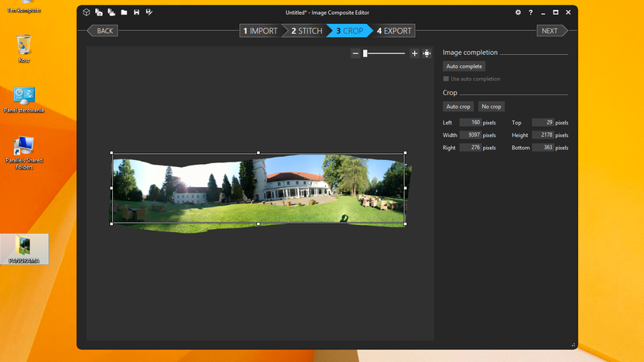
Task: Click the top-right crop corner handle
Action: click(406, 152)
